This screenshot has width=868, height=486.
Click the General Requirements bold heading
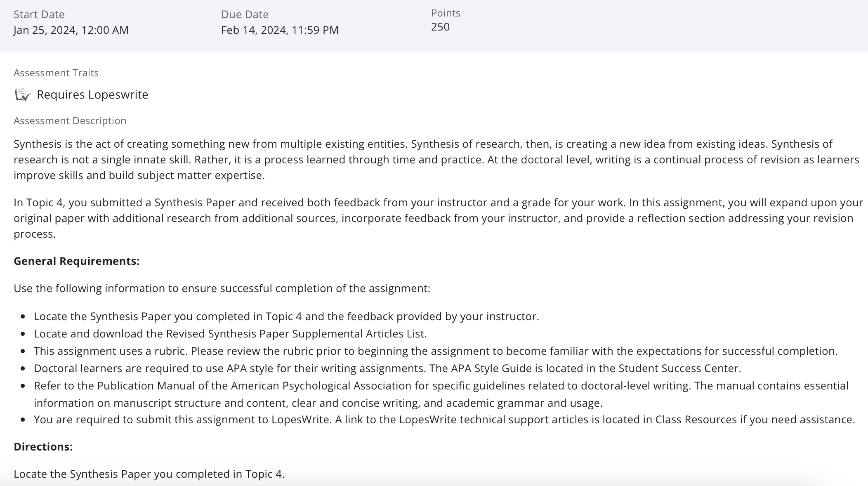coord(77,261)
